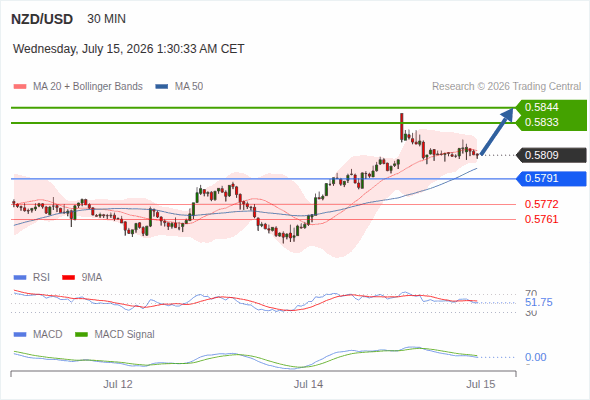This screenshot has width=590, height=400.
Task: Click the MACD legend label
Action: [47, 335]
